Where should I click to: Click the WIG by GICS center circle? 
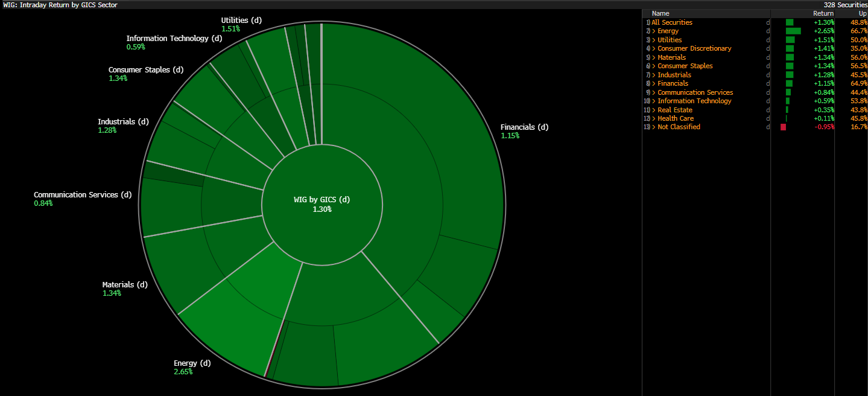point(322,204)
